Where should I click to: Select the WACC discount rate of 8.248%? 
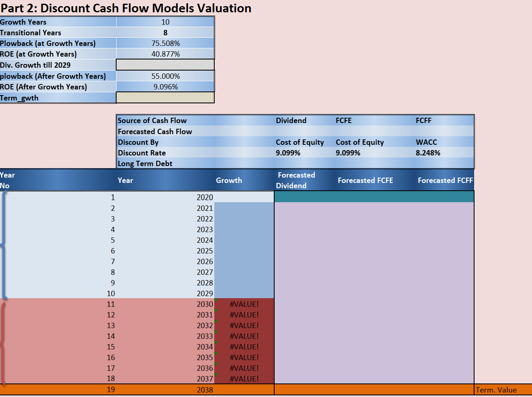[x=427, y=153]
